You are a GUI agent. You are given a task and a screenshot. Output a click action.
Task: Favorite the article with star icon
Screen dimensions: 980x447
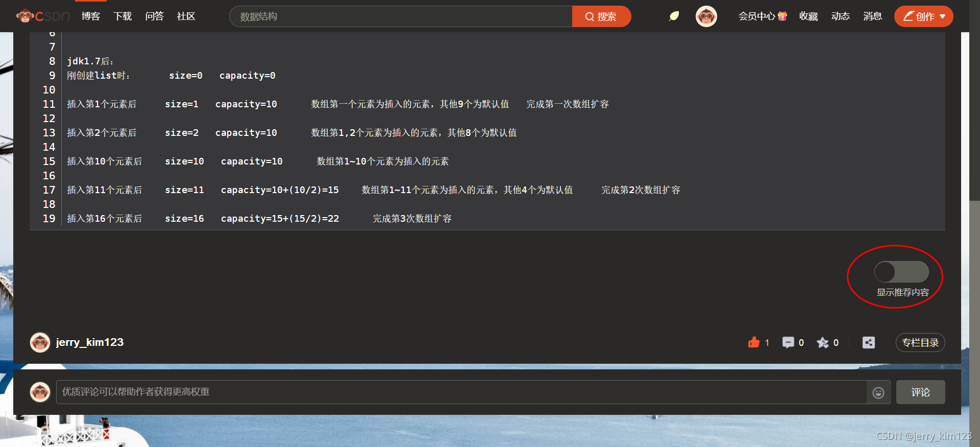(823, 342)
